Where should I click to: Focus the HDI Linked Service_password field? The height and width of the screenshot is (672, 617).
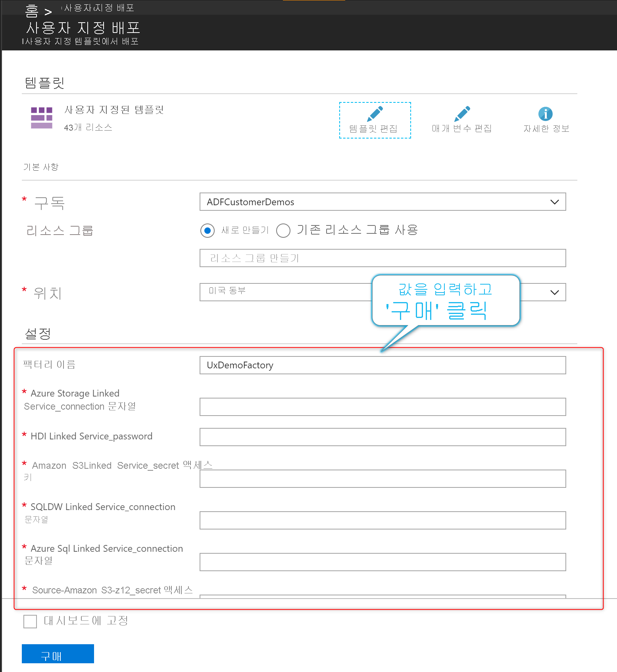[383, 437]
